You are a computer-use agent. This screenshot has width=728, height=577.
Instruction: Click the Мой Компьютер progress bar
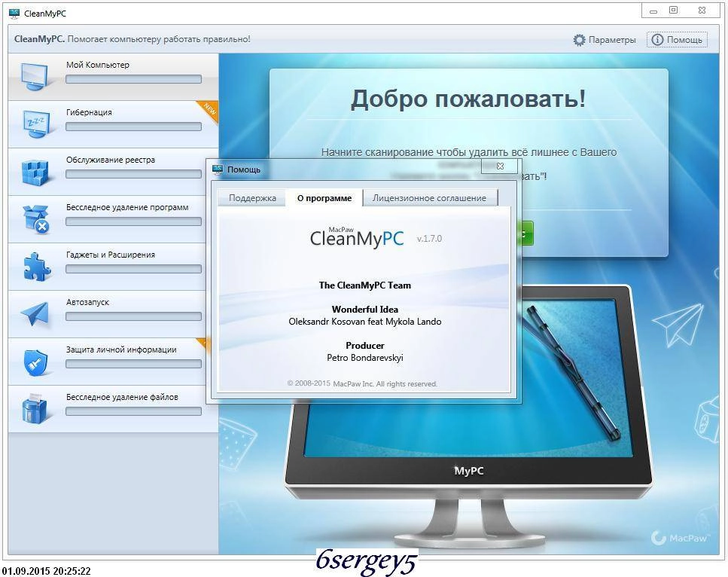coord(134,79)
